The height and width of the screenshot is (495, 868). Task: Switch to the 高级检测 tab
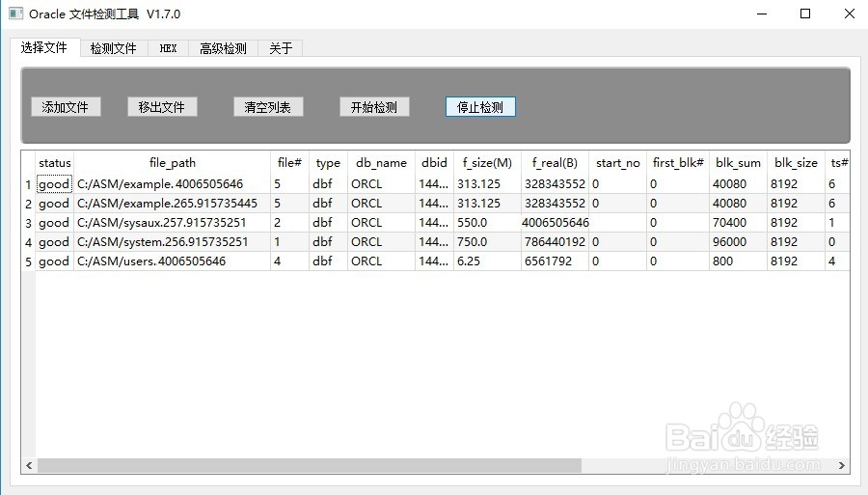pyautogui.click(x=223, y=48)
